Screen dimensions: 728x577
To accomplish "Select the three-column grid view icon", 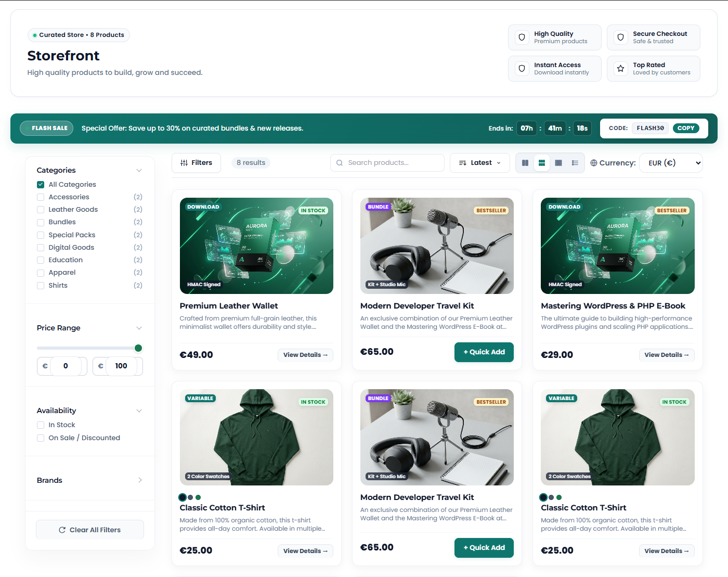I will (542, 163).
